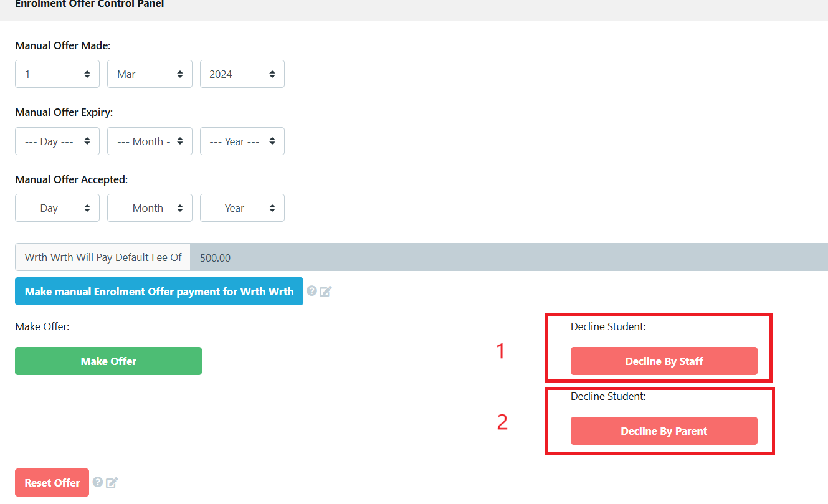Click help icon next to Reset Offer
The image size is (828, 504).
click(x=98, y=482)
